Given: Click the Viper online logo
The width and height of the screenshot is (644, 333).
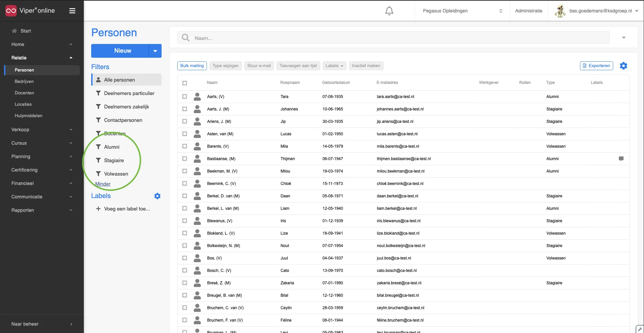Looking at the screenshot, I should (30, 11).
